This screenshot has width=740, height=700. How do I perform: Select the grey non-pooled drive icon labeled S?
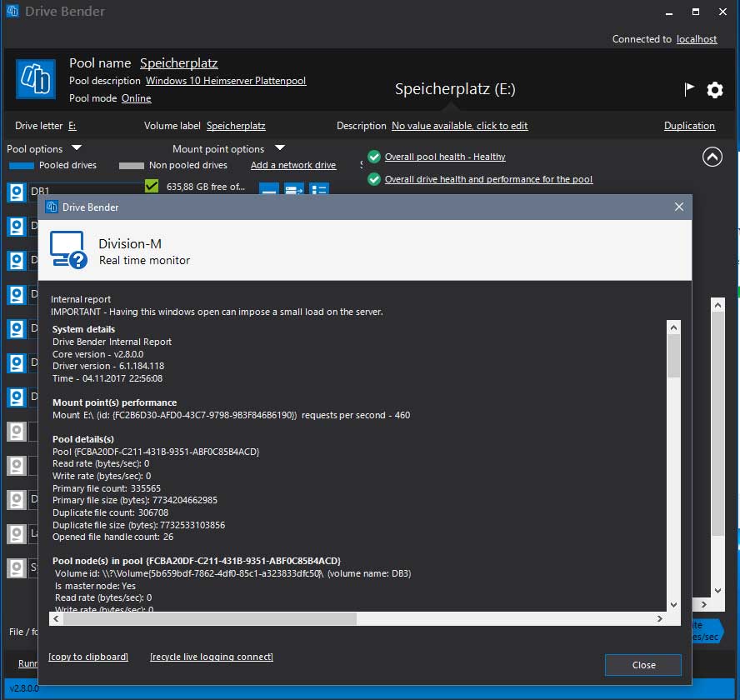tap(17, 567)
